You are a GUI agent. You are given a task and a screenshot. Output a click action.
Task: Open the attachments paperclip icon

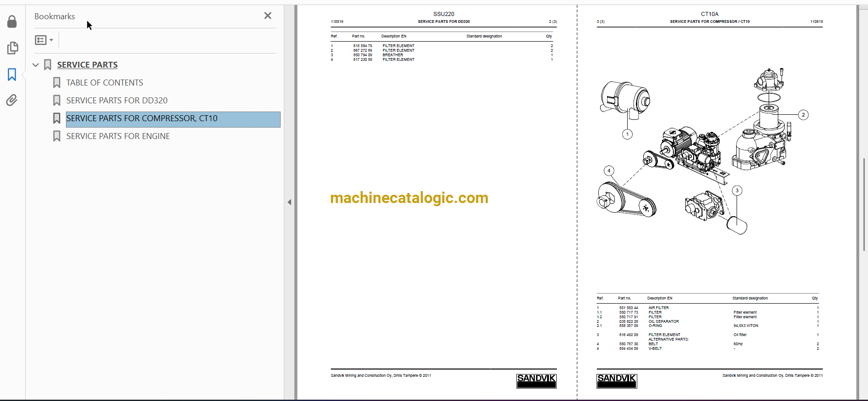click(12, 100)
